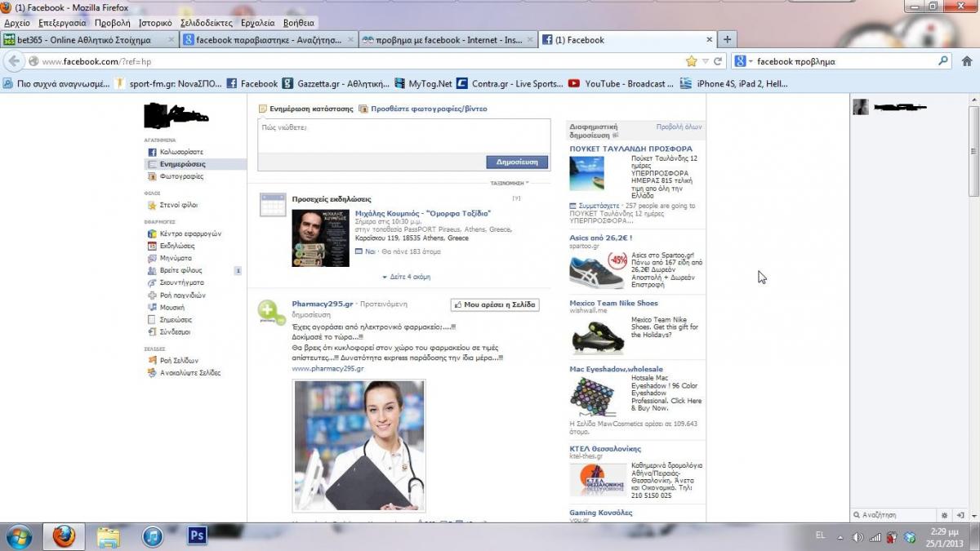980x551 pixels.
Task: Switch to facebook παραβιαστηκε search tab
Action: [x=269, y=39]
